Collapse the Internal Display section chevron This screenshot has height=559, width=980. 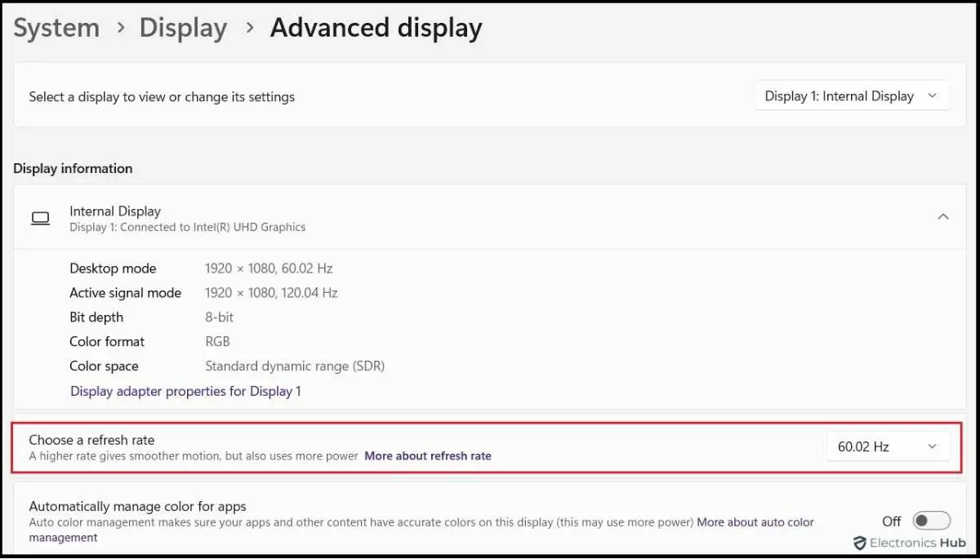tap(943, 217)
